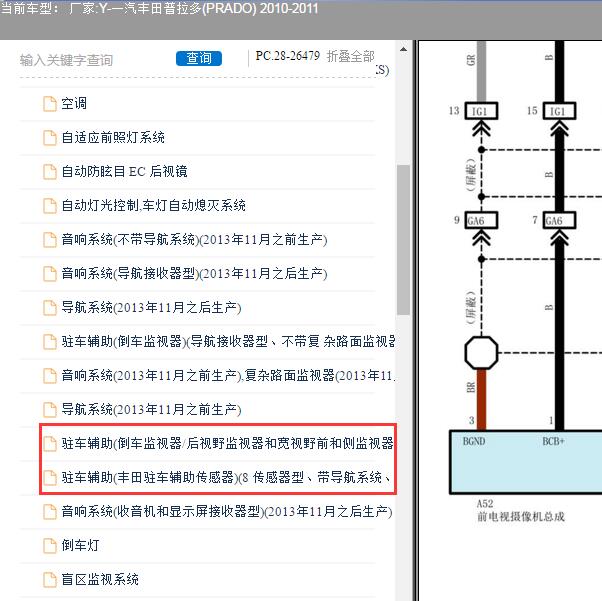This screenshot has height=601, width=602.
Task: Click the file icon beside 驻车辅助(丰田驻车辅助传感器)
Action: click(50, 477)
